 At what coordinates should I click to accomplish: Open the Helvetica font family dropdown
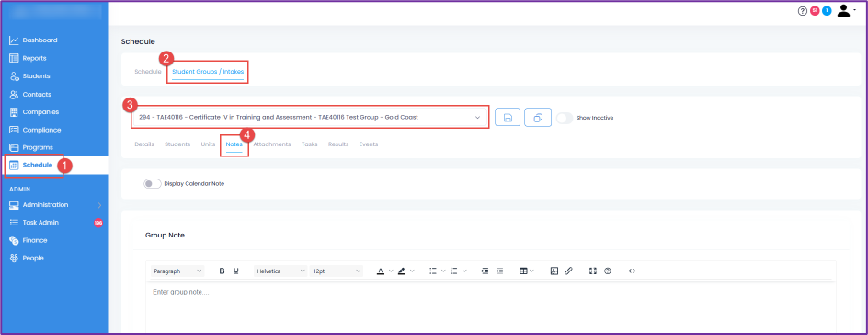pos(280,271)
